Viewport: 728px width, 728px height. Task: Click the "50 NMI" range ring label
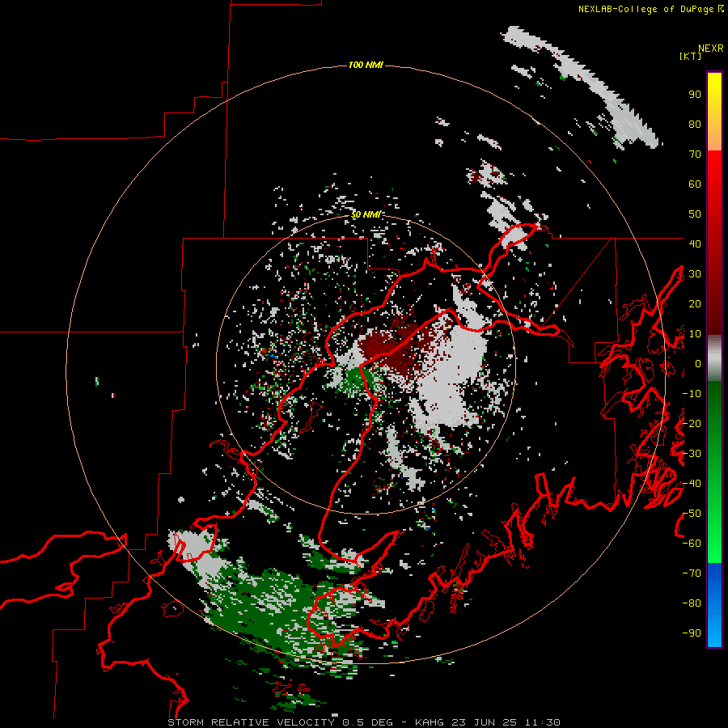point(366,214)
